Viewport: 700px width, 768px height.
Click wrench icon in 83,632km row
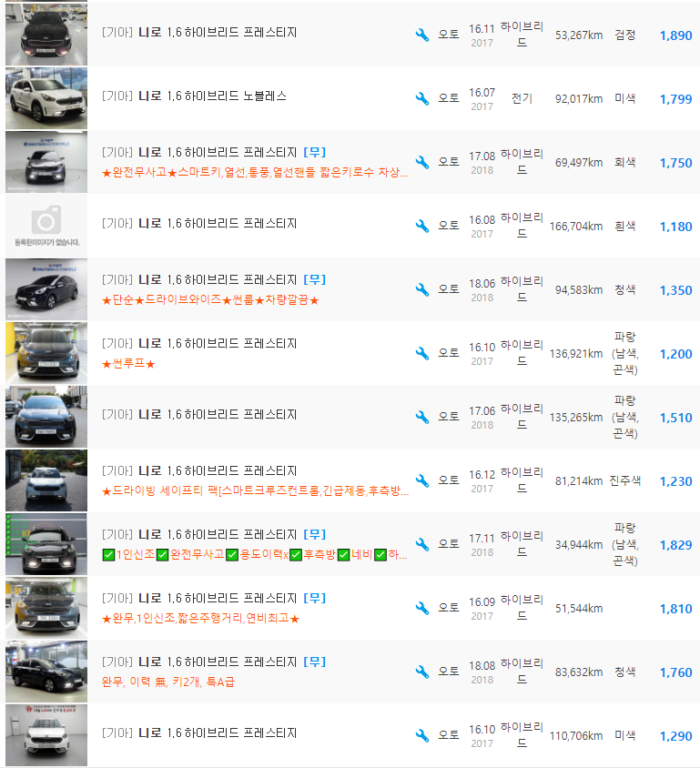tap(421, 672)
